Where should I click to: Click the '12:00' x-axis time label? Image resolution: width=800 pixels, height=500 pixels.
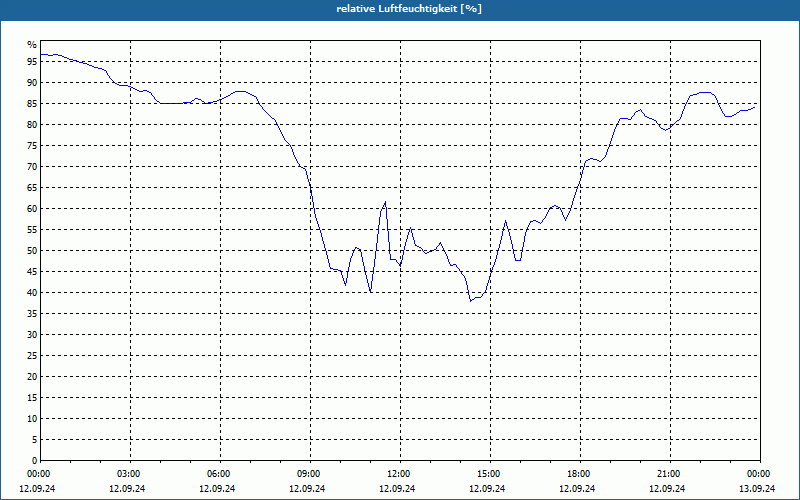[400, 474]
